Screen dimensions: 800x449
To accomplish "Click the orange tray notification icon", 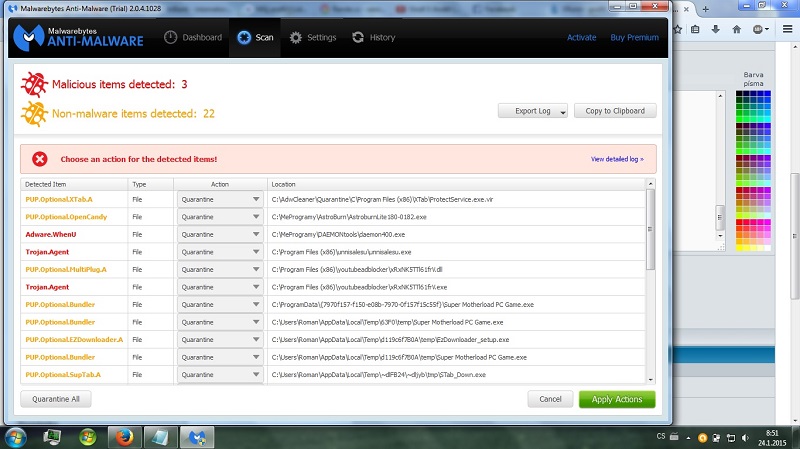I will [x=703, y=438].
